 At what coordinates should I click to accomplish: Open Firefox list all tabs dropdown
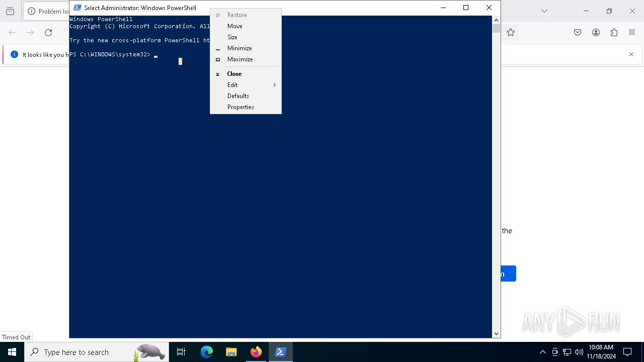(x=544, y=11)
